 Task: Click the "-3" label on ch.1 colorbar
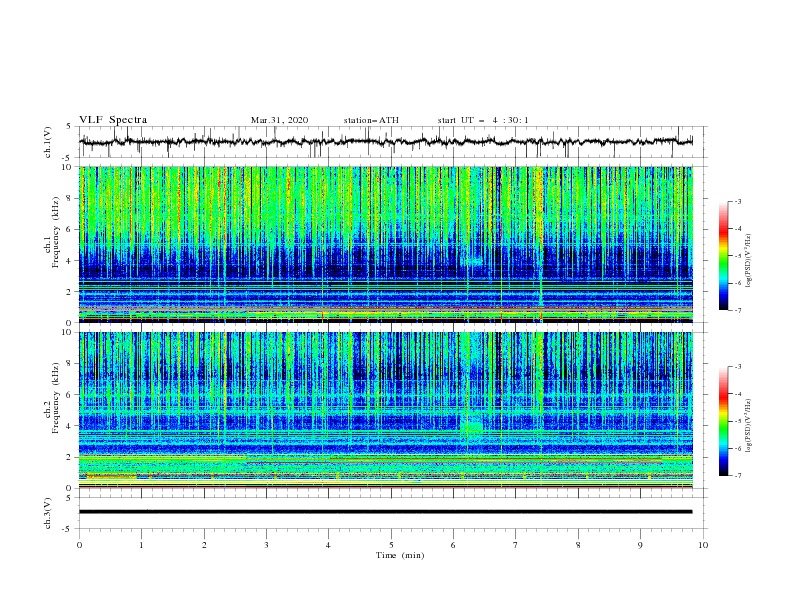click(737, 201)
